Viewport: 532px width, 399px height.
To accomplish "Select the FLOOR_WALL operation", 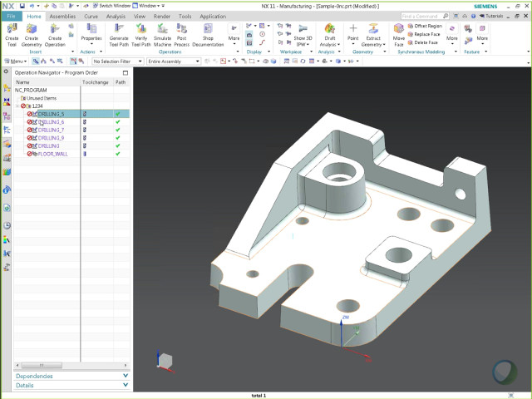I will (x=52, y=154).
